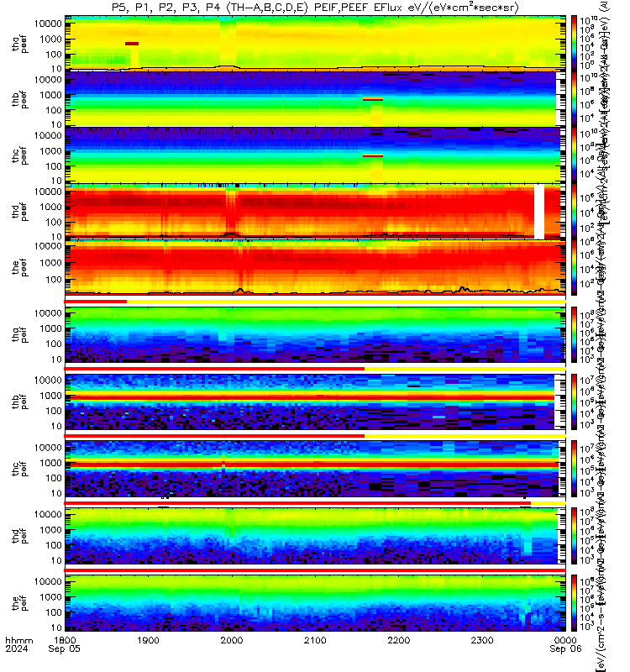The image size is (630, 672).
Task: Select the thc peef color bar
Action: (574, 155)
